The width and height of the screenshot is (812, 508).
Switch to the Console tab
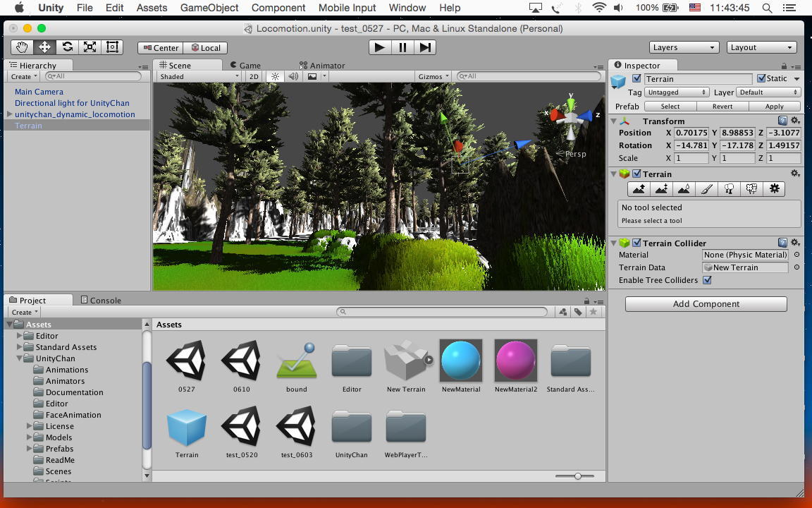coord(101,300)
